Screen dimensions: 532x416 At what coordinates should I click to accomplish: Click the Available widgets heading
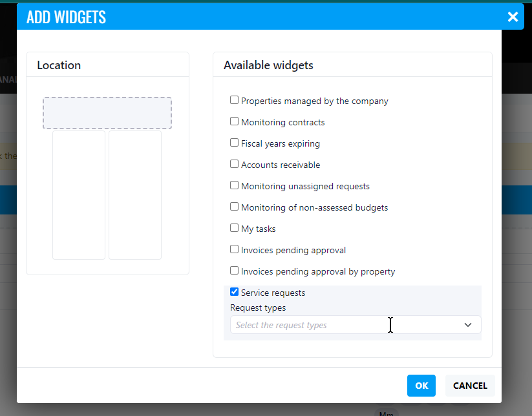pos(268,65)
